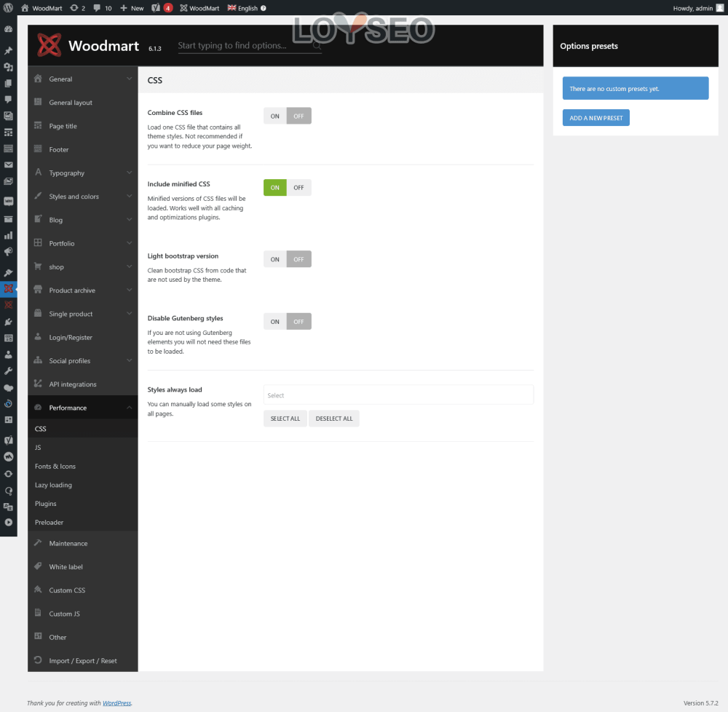728x712 pixels.
Task: Switch Include minified CSS to OFF
Action: pyautogui.click(x=298, y=188)
